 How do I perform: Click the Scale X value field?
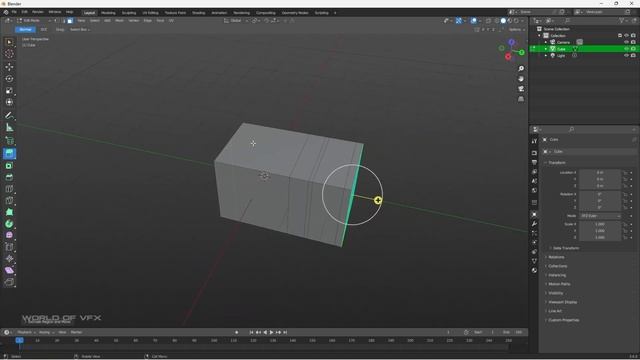tap(600, 224)
